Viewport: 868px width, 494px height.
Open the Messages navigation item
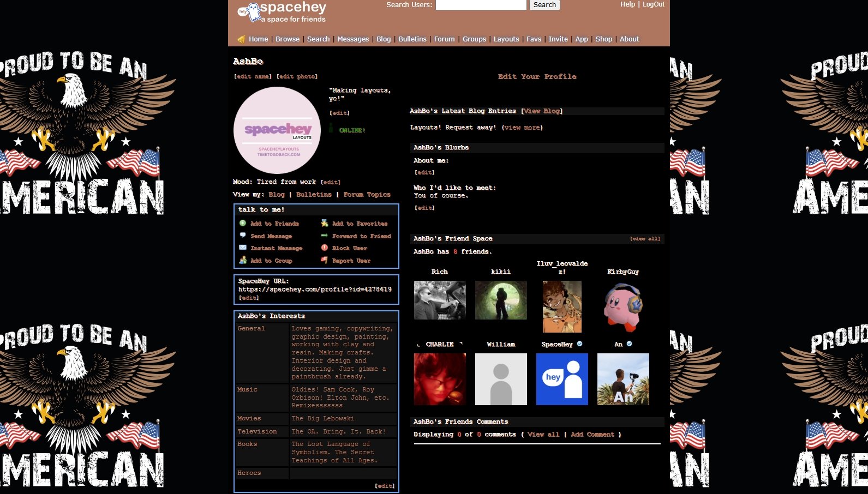click(353, 39)
